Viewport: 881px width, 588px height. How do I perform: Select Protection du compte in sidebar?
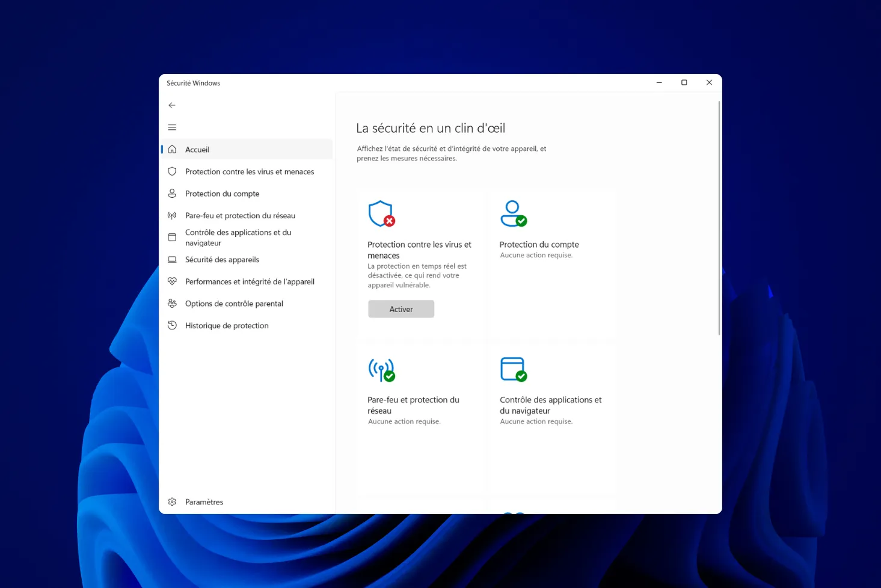pos(222,194)
